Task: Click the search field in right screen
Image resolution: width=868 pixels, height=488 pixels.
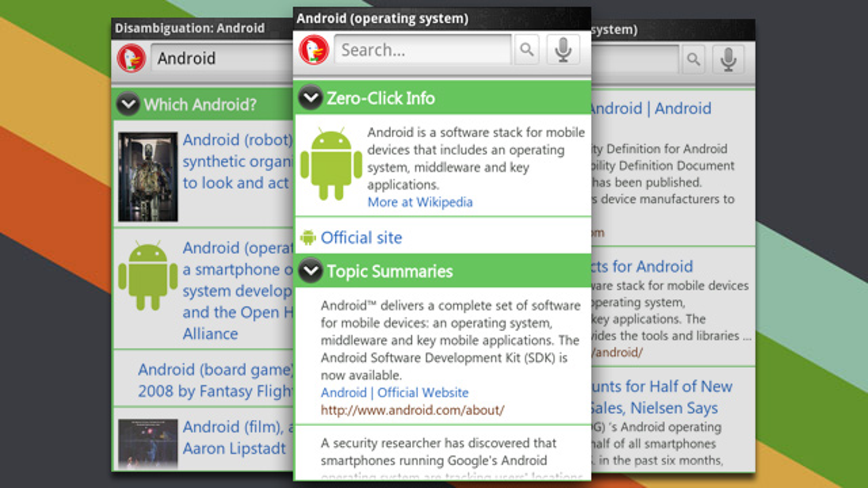Action: 635,59
